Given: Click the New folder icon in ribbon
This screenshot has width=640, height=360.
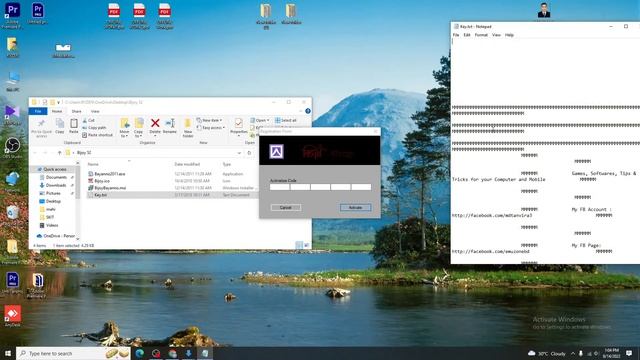Looking at the screenshot, I should tap(188, 128).
